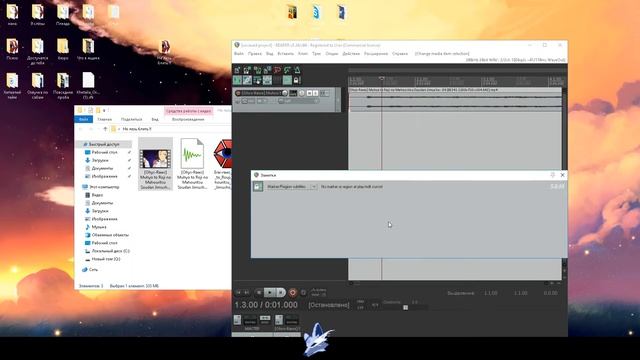Toggle snap icon in second toolbar row
The height and width of the screenshot is (360, 640).
coord(287,80)
